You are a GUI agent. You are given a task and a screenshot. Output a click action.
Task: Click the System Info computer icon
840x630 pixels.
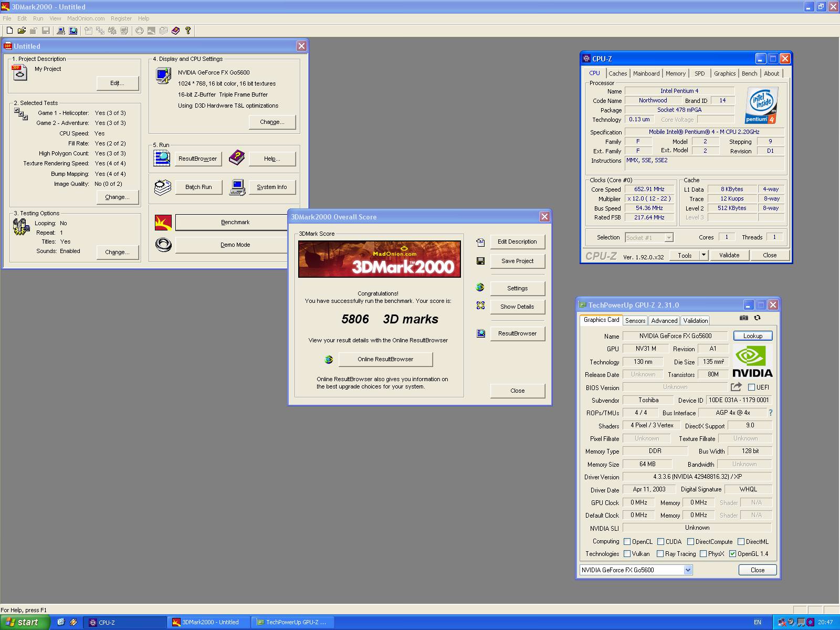(237, 187)
